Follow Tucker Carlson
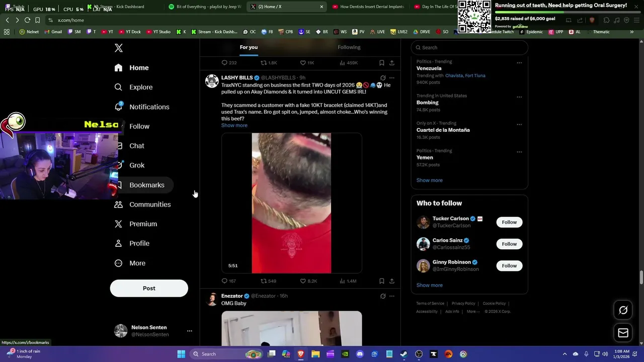 (x=509, y=222)
